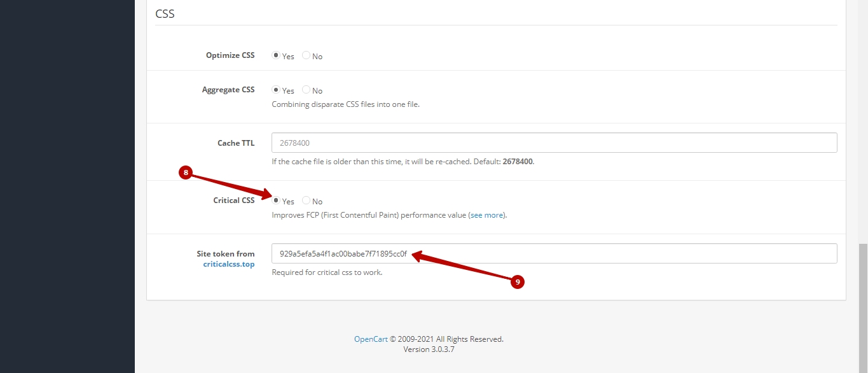Open the OpenCart footer link

point(371,339)
